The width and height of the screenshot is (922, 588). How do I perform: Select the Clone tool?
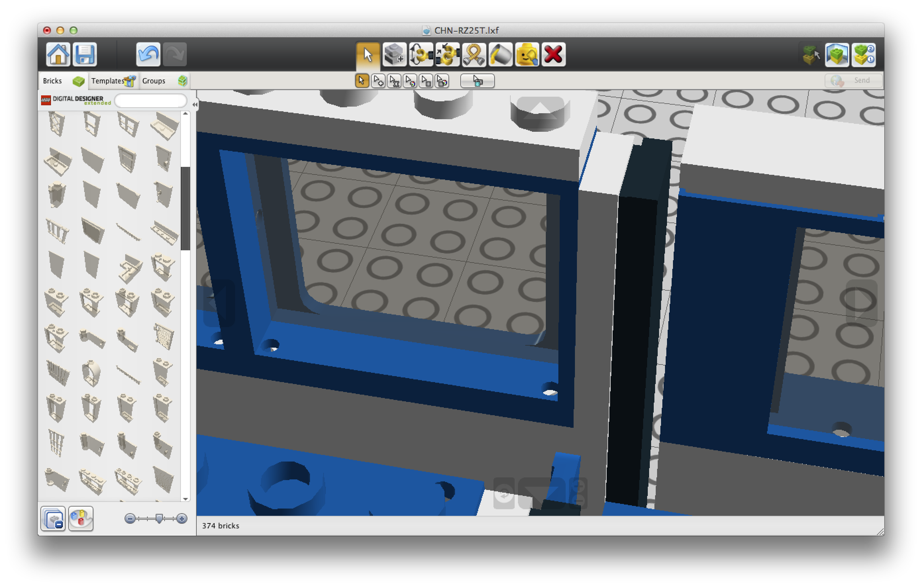tap(394, 55)
